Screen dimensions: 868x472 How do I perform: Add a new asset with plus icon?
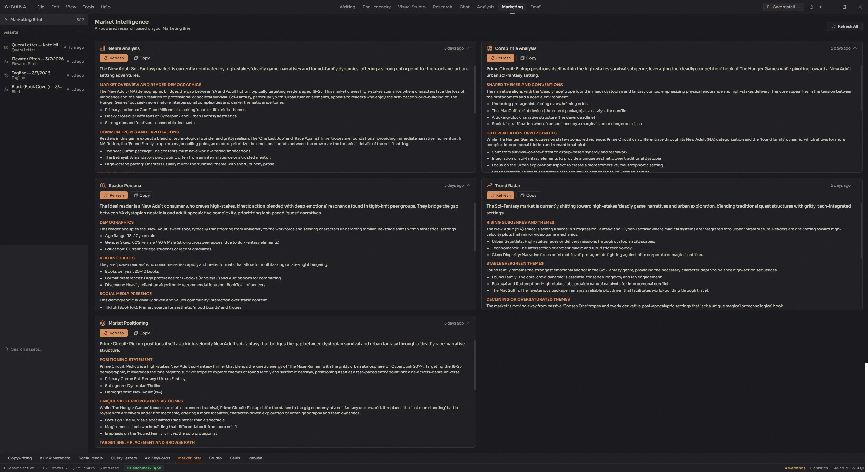coord(80,32)
